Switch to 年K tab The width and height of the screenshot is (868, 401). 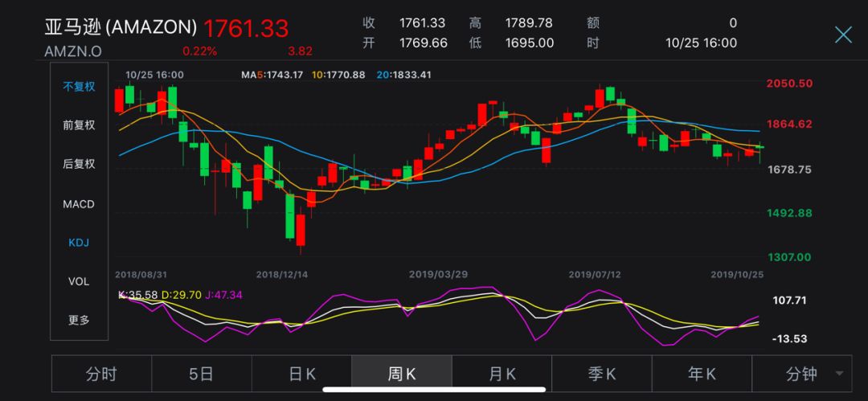click(702, 374)
